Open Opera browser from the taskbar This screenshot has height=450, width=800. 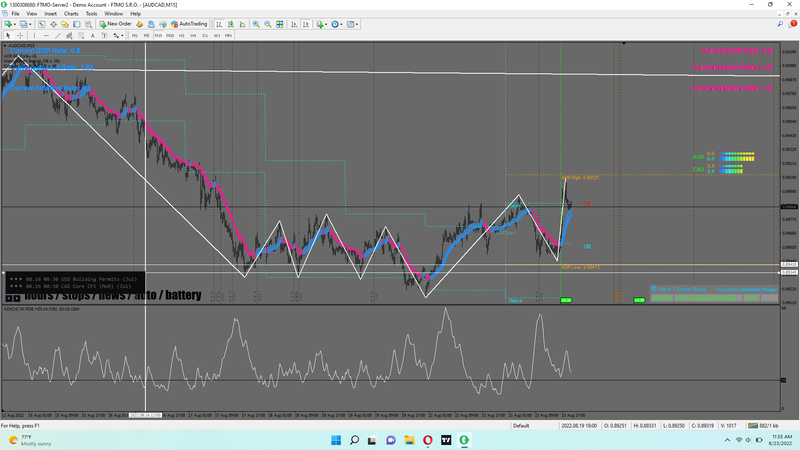[x=428, y=440]
